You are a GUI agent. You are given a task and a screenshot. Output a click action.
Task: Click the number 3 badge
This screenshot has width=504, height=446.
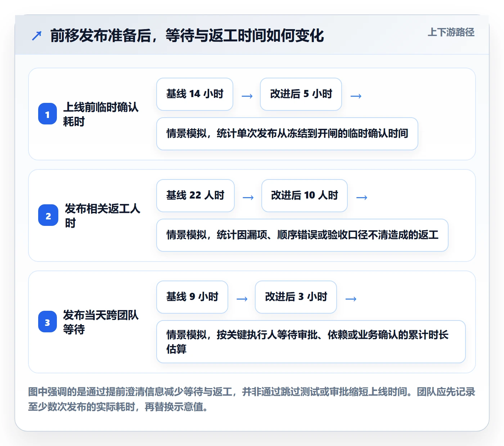click(48, 322)
